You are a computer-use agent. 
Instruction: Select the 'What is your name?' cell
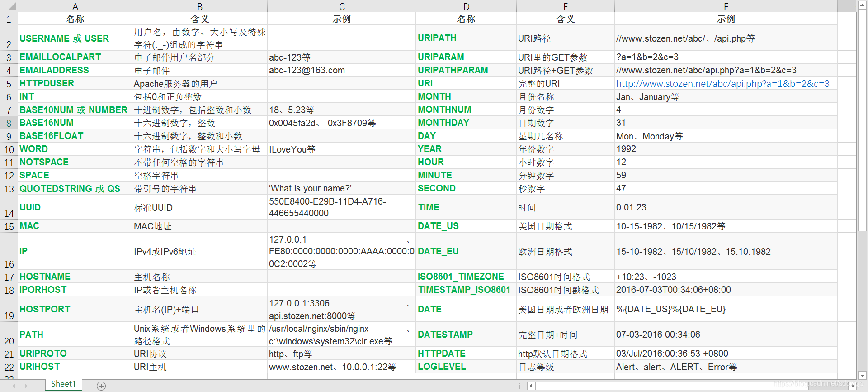(x=342, y=188)
